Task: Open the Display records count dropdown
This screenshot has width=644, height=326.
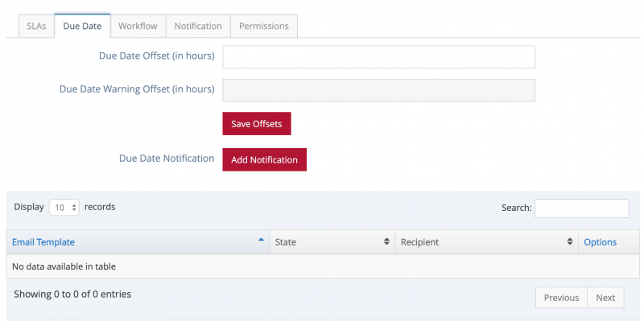Action: tap(64, 208)
